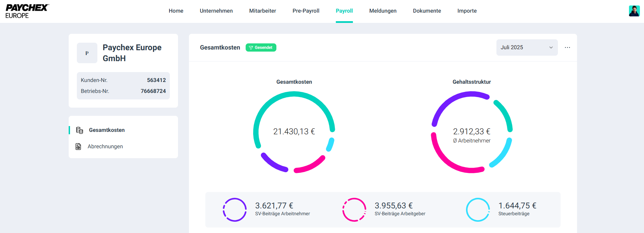The width and height of the screenshot is (644, 233).
Task: Open the user profile avatar
Action: click(634, 11)
